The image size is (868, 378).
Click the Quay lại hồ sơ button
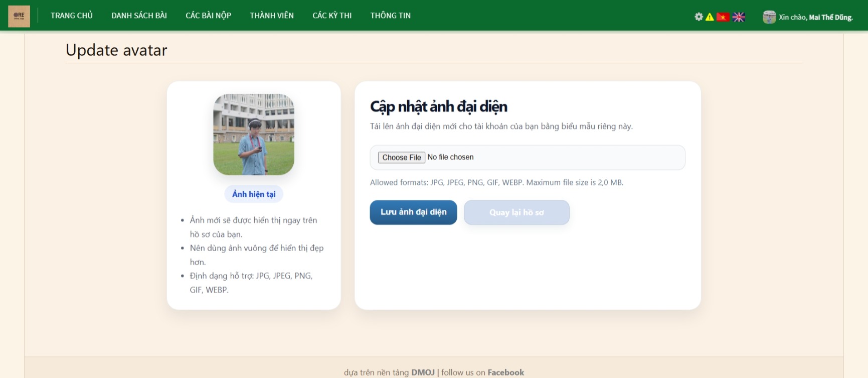[x=516, y=212]
